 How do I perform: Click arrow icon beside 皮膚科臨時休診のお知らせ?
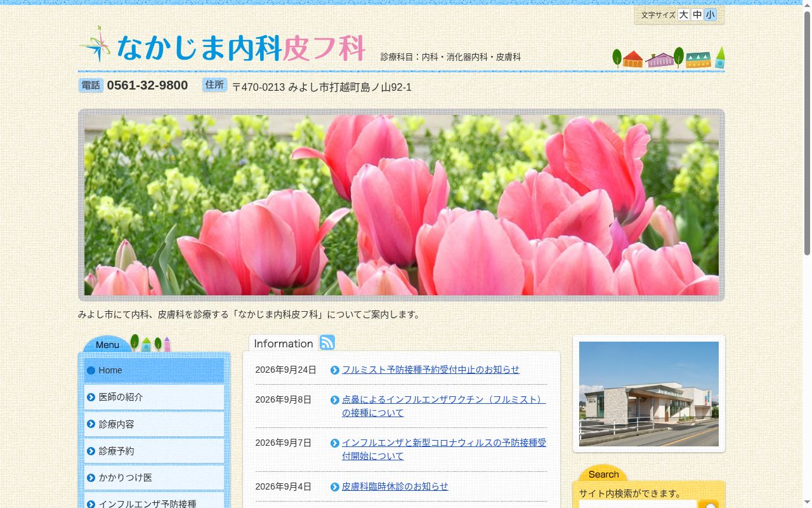335,487
